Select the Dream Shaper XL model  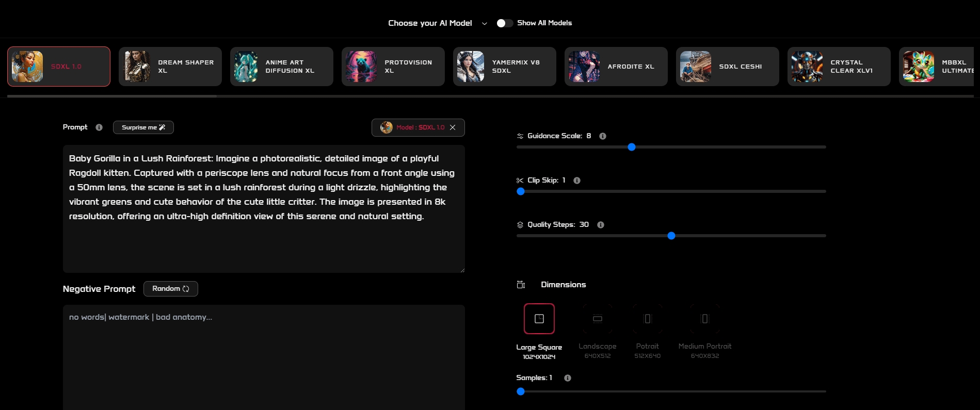[x=170, y=67]
